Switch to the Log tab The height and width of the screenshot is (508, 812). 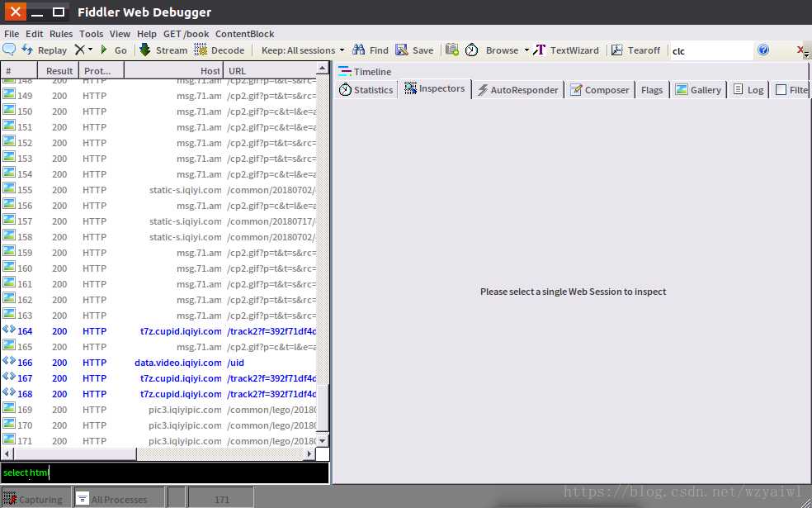pos(748,90)
